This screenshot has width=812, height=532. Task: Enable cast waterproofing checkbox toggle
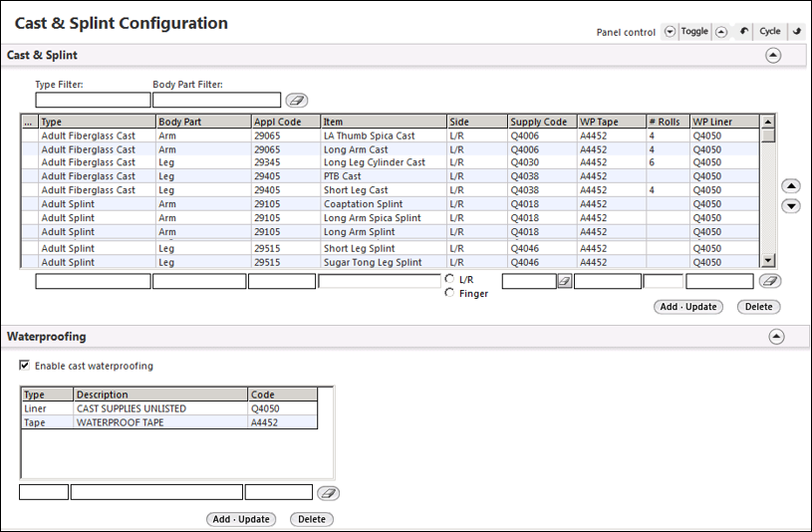coord(24,366)
